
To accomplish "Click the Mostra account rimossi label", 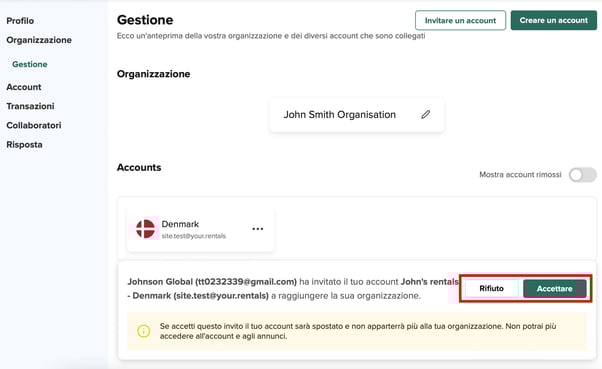I will [520, 175].
